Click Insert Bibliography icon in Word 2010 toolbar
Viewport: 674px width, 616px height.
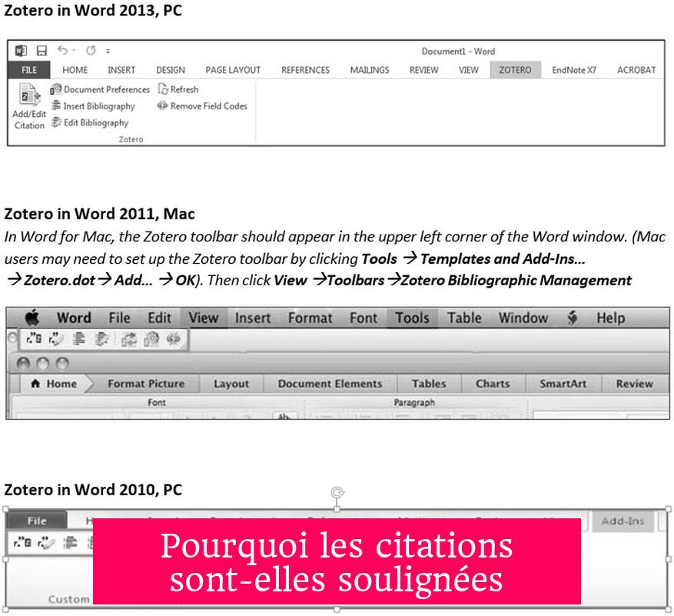click(x=70, y=542)
